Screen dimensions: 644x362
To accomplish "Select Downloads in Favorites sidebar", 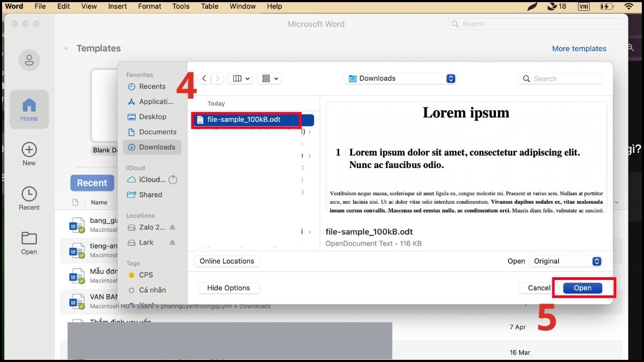I will [x=152, y=147].
